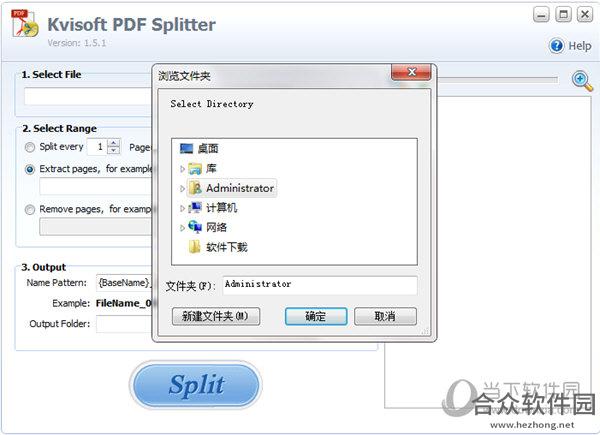This screenshot has height=435, width=600.
Task: Click the 文件夹 name input field
Action: (320, 285)
